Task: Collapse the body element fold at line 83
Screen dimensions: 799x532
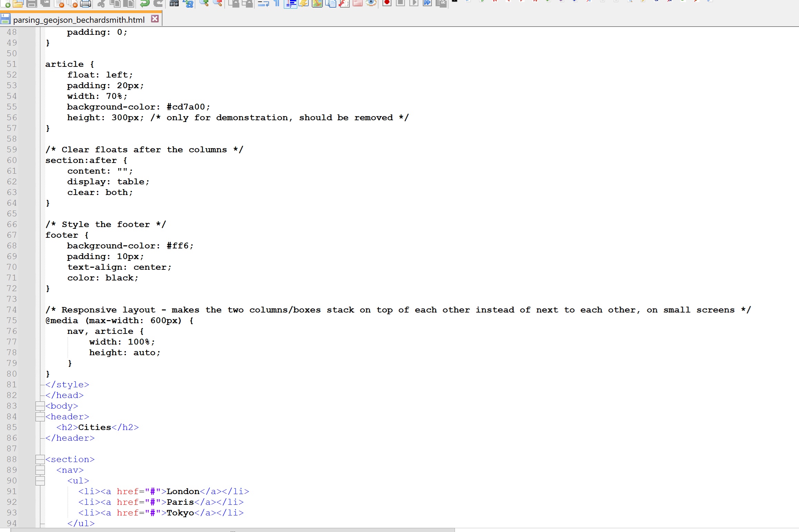Action: tap(40, 406)
